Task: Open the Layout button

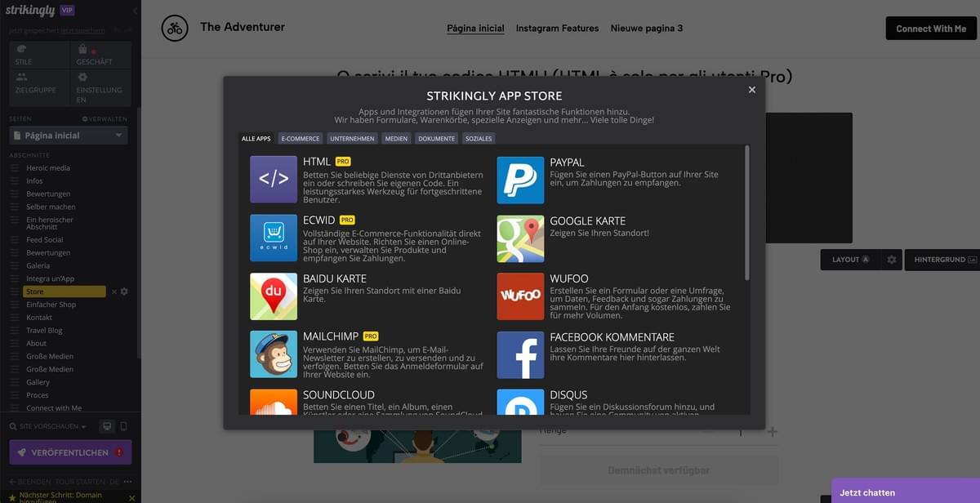Action: (850, 260)
